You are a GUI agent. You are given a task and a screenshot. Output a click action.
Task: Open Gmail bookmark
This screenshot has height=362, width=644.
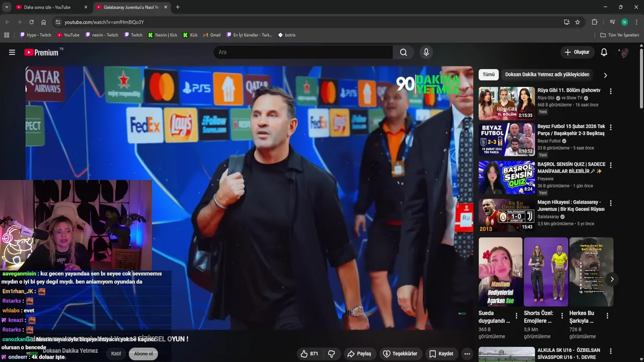[212, 35]
